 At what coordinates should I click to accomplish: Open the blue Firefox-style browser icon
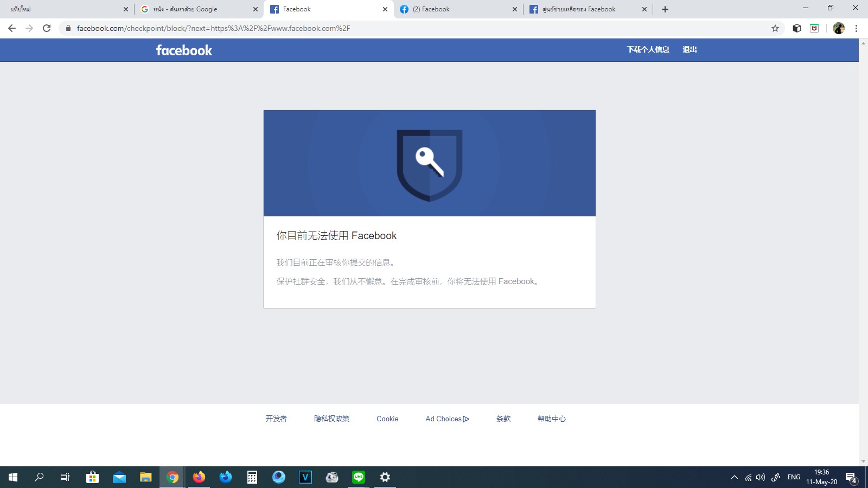(x=226, y=477)
